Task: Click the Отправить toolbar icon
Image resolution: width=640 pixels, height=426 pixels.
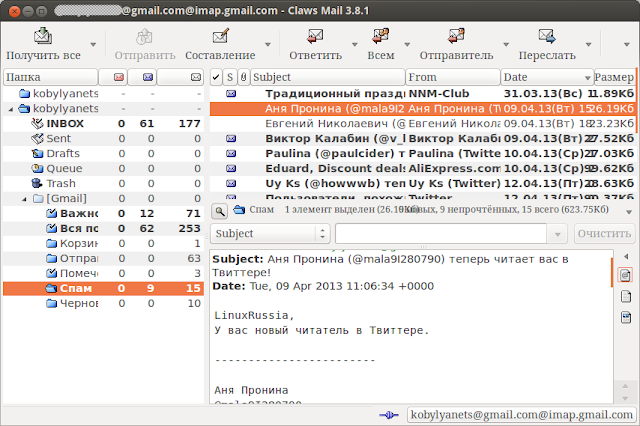Action: click(144, 37)
